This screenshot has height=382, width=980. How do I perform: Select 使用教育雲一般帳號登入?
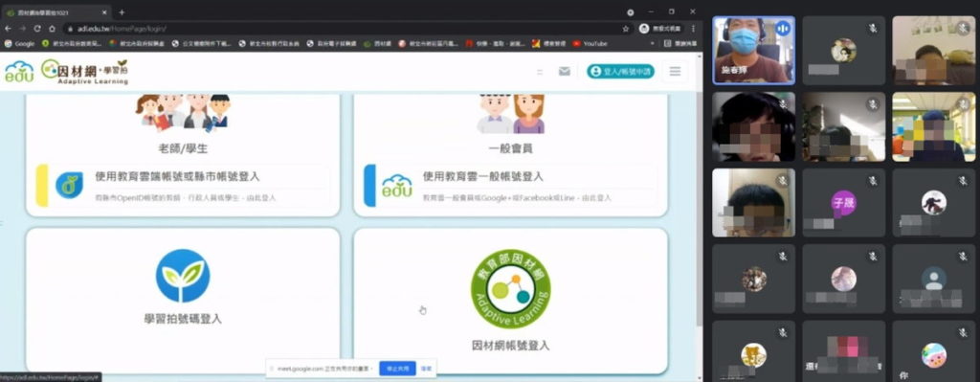511,186
